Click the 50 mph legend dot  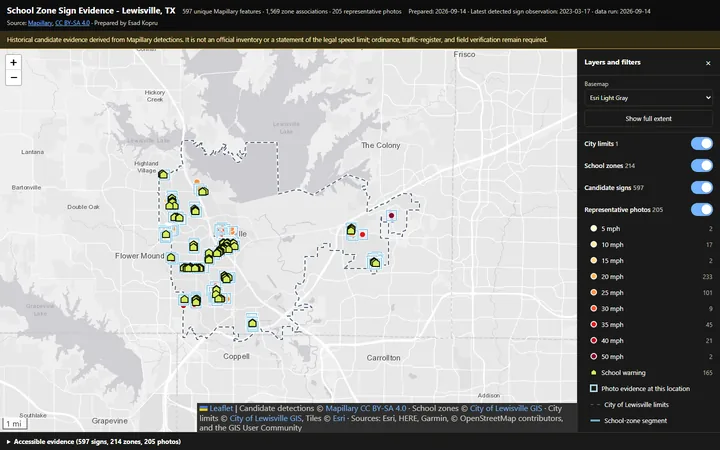click(593, 357)
